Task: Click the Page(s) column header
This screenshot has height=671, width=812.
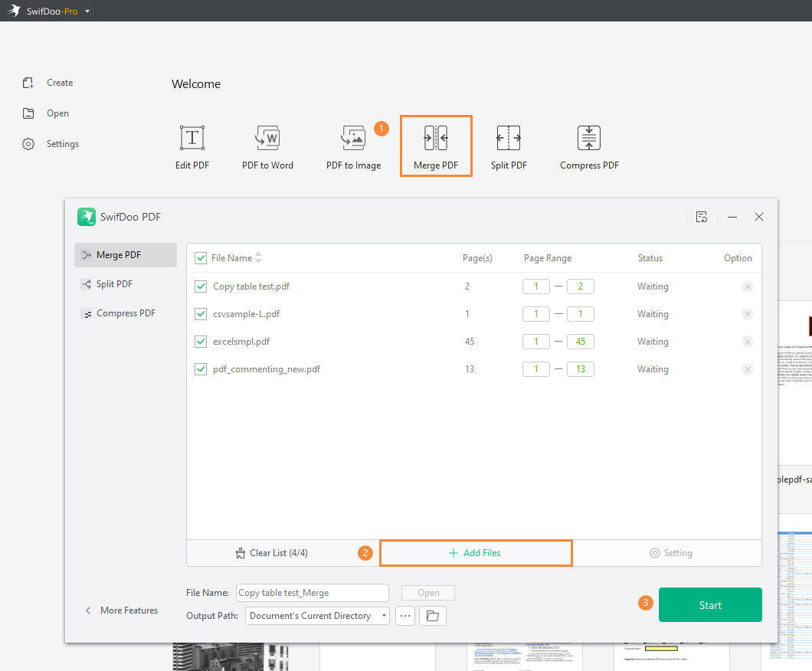Action: pyautogui.click(x=477, y=258)
